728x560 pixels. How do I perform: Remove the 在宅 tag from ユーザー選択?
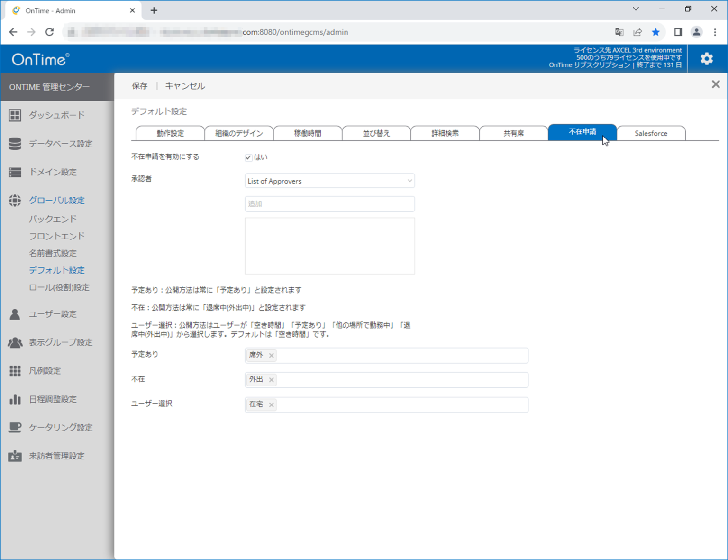[271, 404]
